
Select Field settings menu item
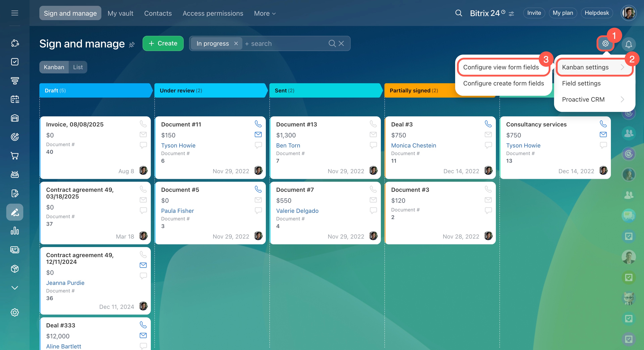[581, 83]
